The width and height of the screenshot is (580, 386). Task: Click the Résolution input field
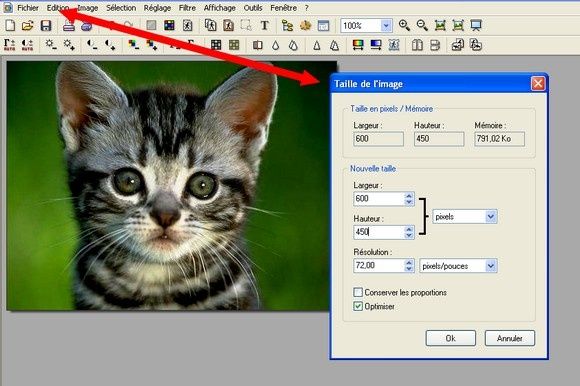[379, 265]
